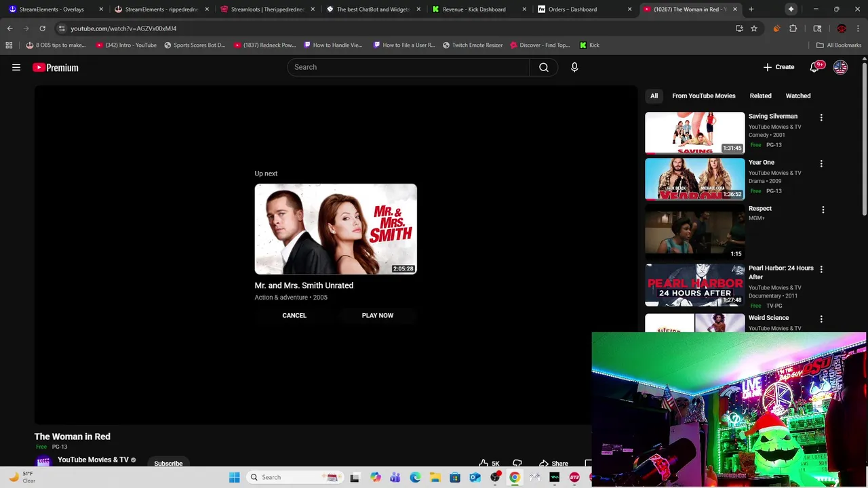Viewport: 868px width, 488px height.
Task: Open Saving Silverman movie thumbnail
Action: coord(694,133)
